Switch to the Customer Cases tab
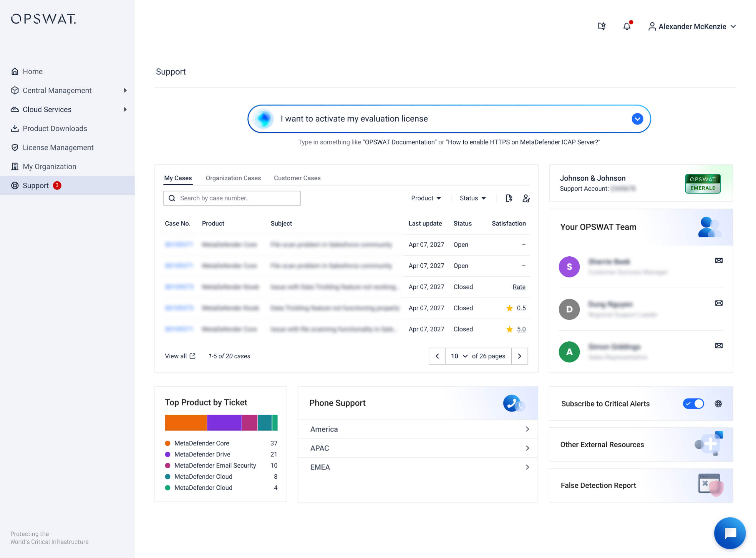 tap(297, 178)
